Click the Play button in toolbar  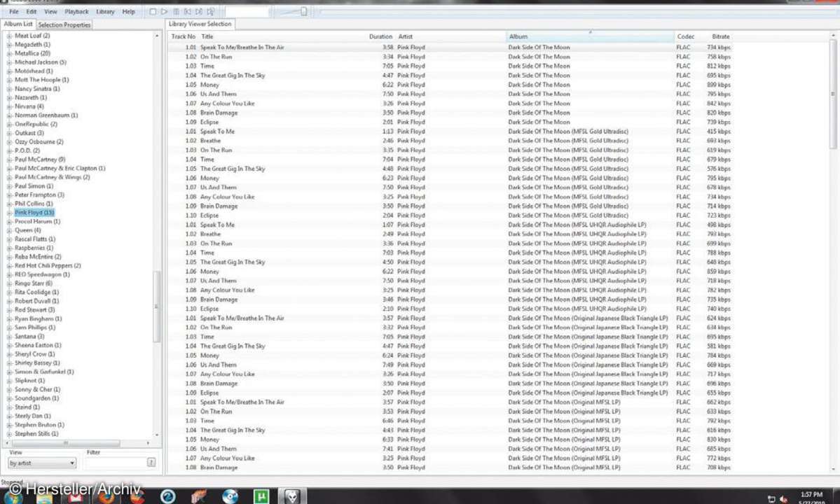click(x=165, y=11)
